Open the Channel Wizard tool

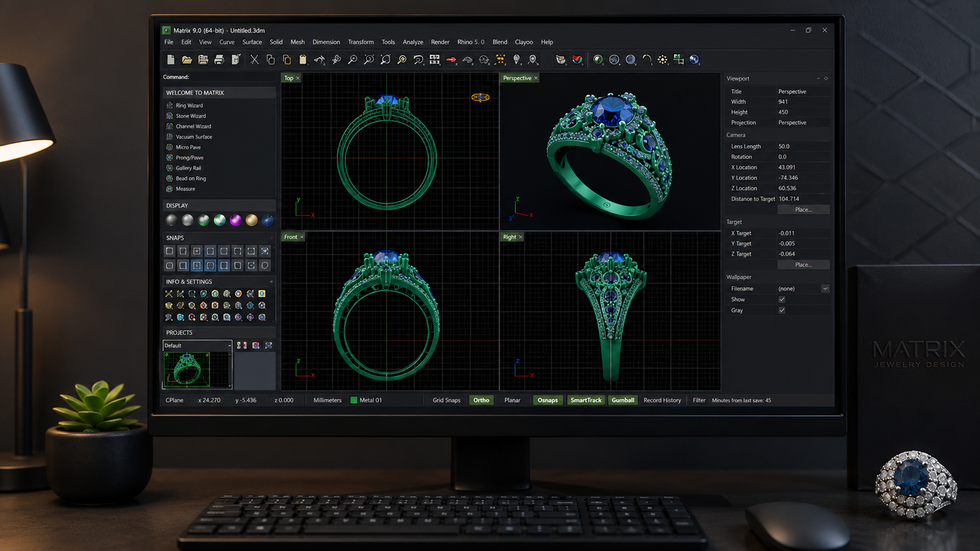(192, 126)
